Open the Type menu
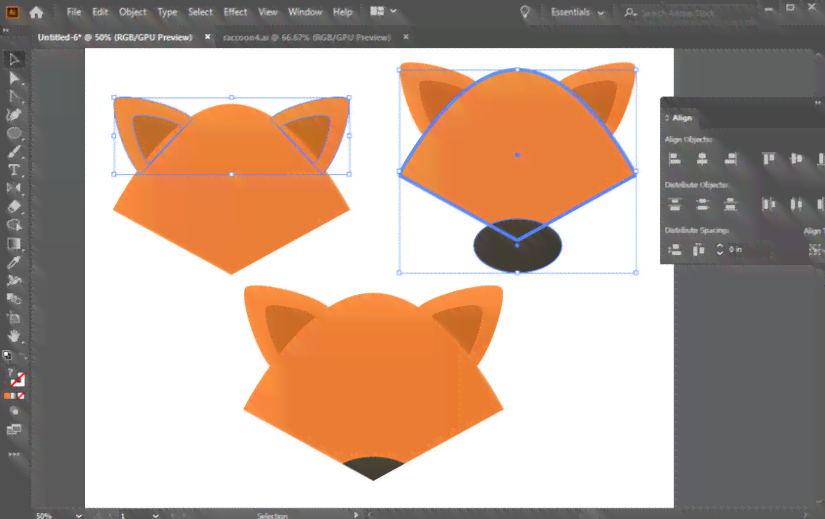This screenshot has width=825, height=519. [x=167, y=12]
